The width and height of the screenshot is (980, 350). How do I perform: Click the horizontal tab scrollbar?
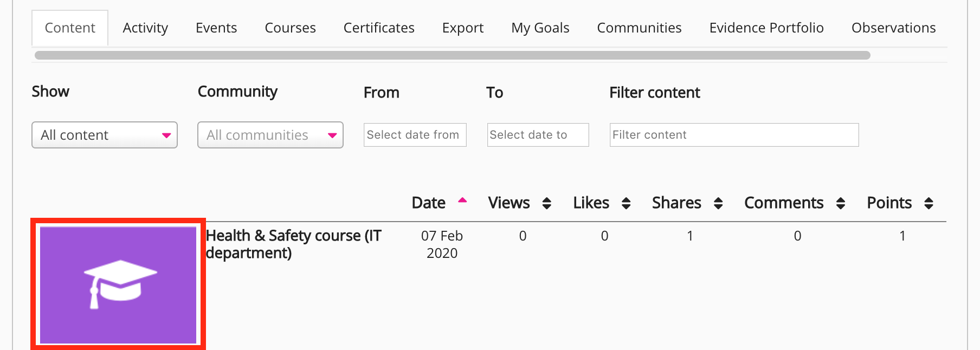[x=452, y=55]
